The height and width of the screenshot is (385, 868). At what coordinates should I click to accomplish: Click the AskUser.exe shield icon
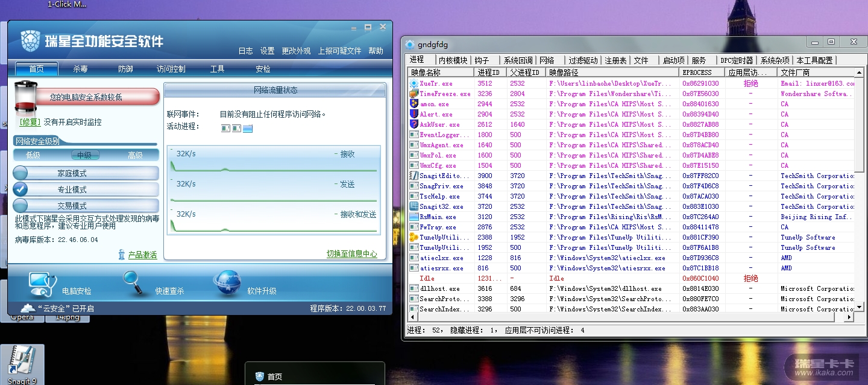(414, 125)
